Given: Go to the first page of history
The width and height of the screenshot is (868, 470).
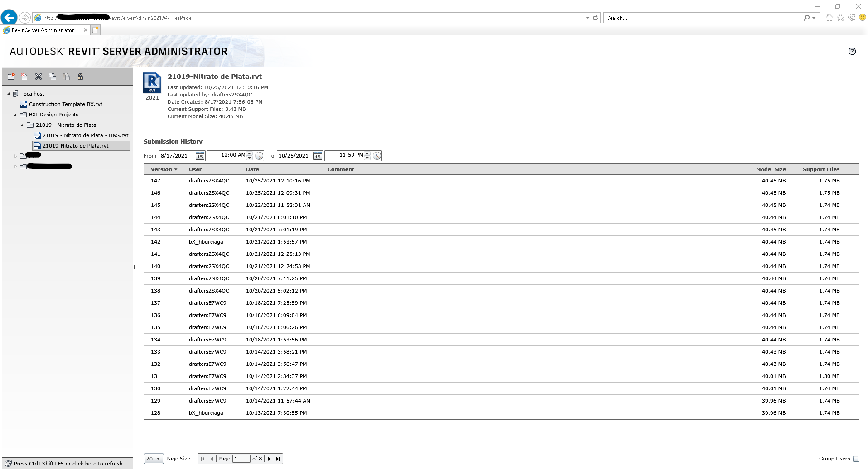Looking at the screenshot, I should click(x=203, y=459).
